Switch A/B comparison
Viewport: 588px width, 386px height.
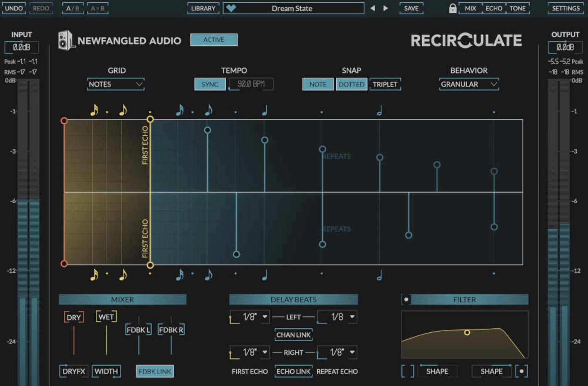(73, 8)
